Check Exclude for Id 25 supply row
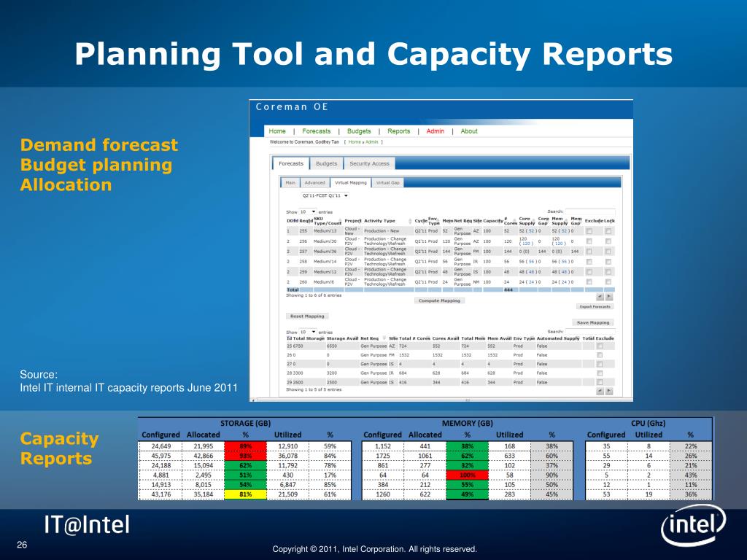This screenshot has height=560, width=747. [x=600, y=346]
